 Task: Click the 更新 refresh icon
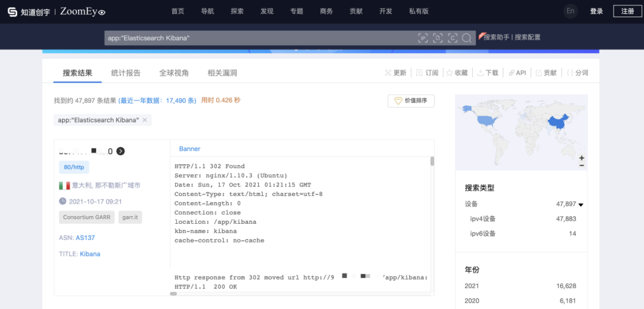pos(388,73)
